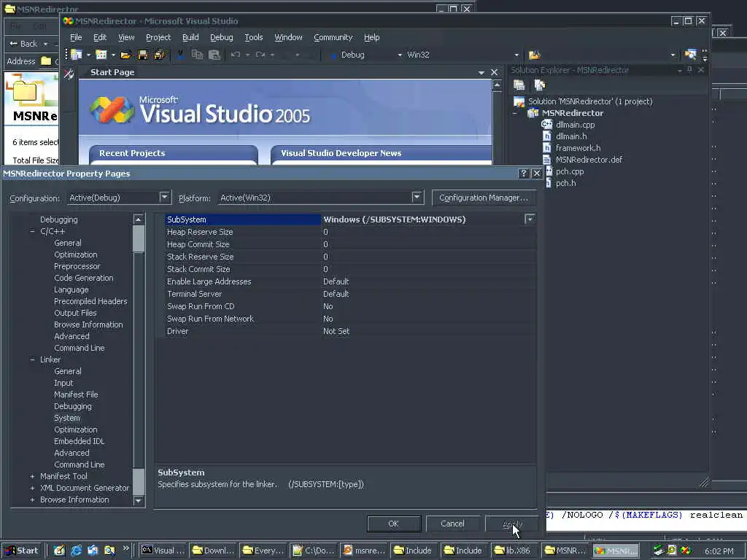Open the SubSystem value dropdown arrow

coord(530,219)
